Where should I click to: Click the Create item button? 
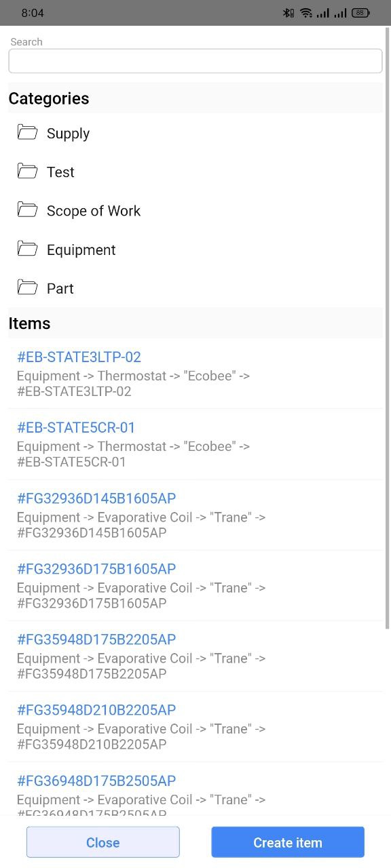(x=288, y=842)
